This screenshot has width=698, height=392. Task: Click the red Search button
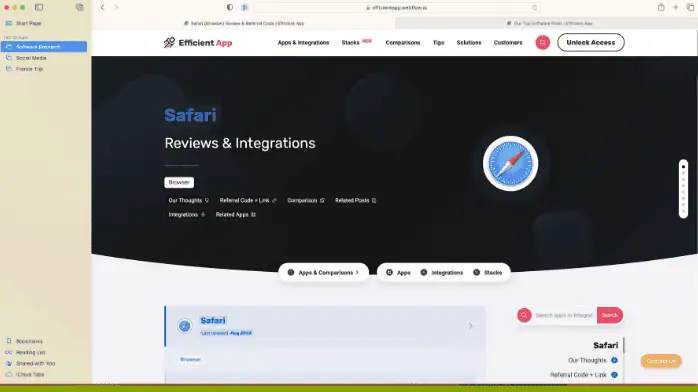pyautogui.click(x=609, y=315)
